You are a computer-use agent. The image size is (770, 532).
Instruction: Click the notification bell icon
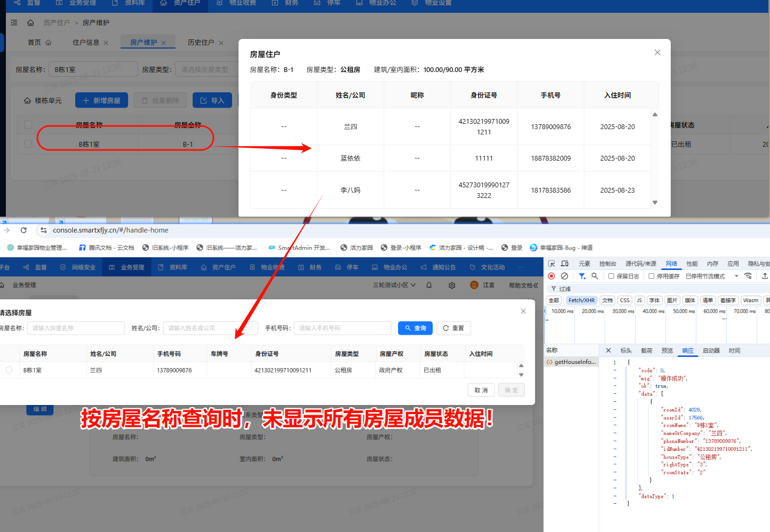[x=429, y=285]
